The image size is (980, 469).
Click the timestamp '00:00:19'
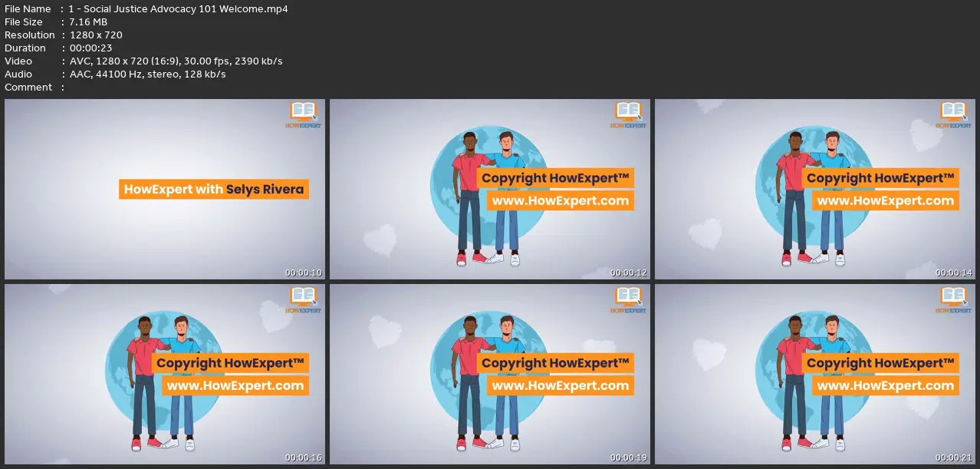click(x=629, y=458)
